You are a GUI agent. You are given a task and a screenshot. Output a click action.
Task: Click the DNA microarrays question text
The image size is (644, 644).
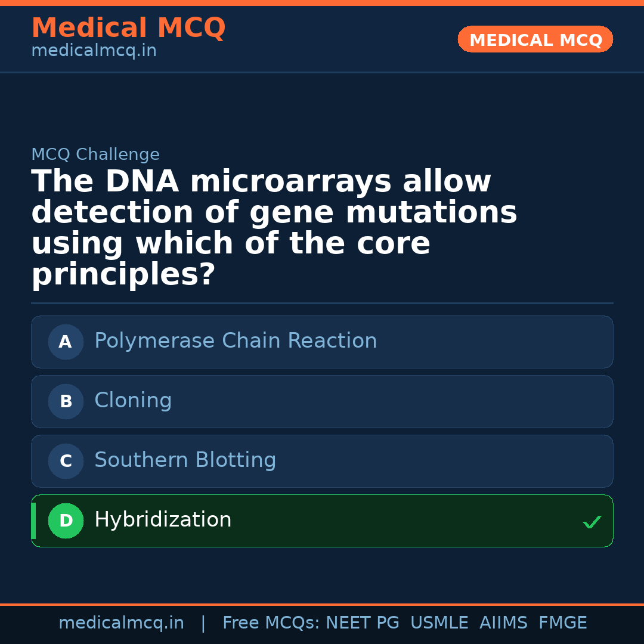tap(274, 228)
